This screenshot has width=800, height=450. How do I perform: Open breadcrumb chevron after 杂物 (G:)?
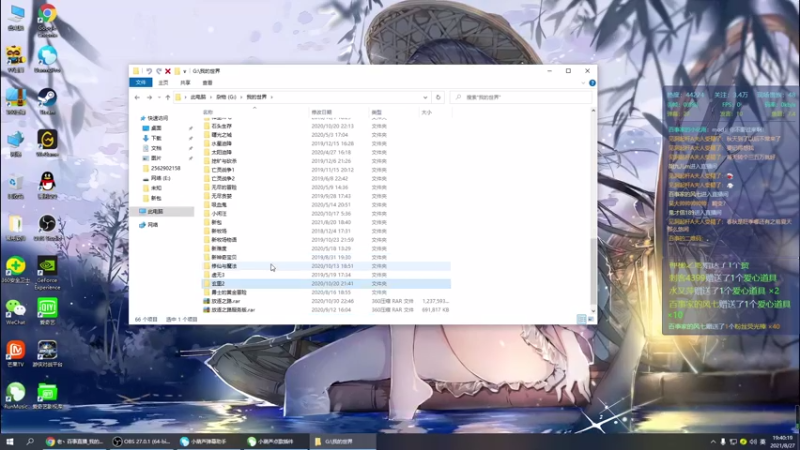tap(240, 97)
